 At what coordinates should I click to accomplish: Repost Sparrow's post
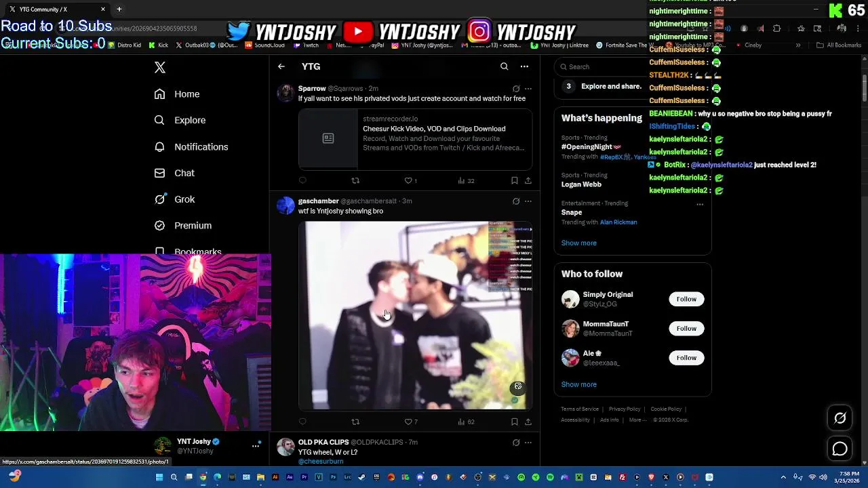tap(355, 180)
